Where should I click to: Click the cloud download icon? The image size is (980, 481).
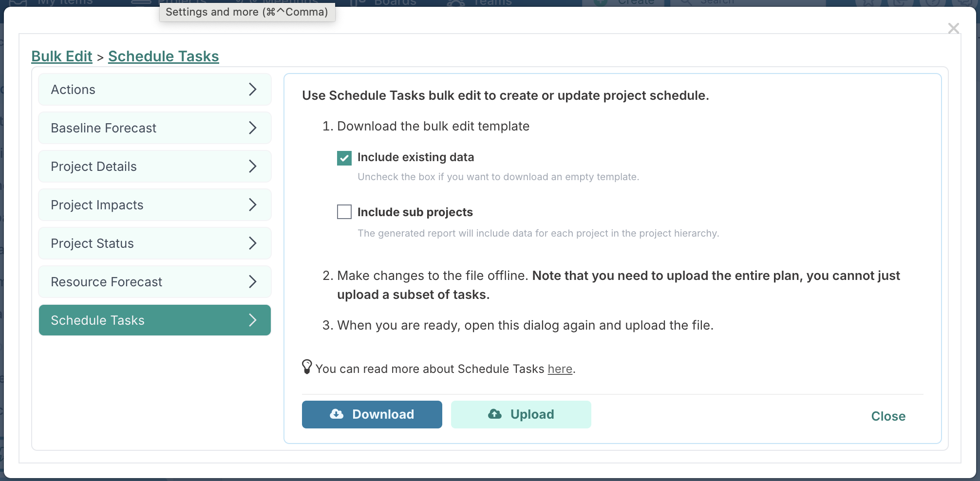pos(337,414)
